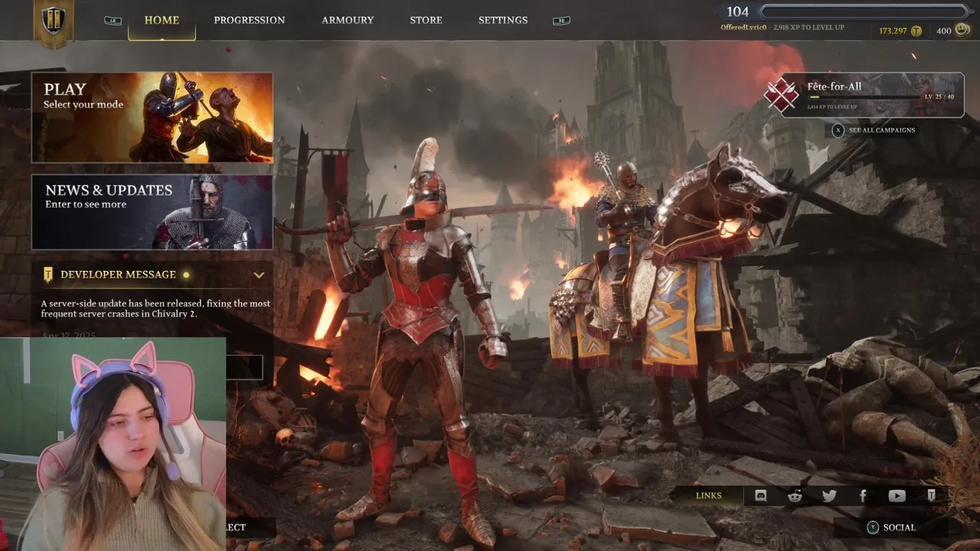The image size is (980, 551).
Task: Click the RB bumper icon beside Settings
Action: tap(561, 21)
